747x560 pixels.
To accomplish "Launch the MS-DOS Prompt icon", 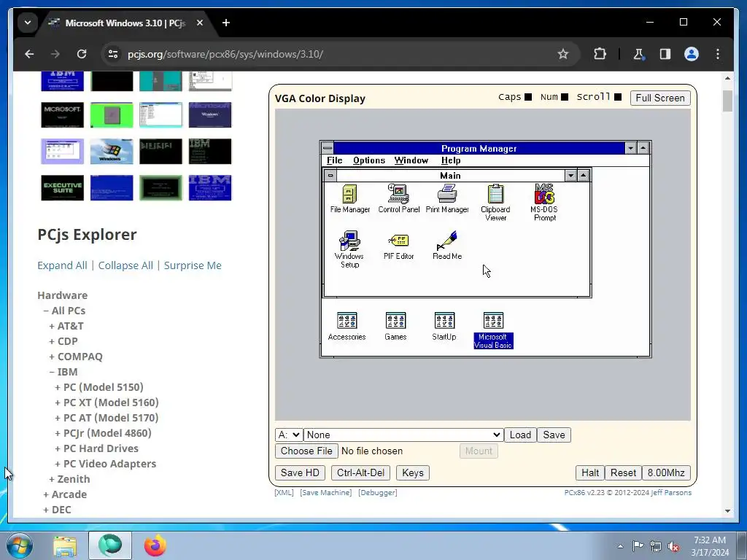I will tap(544, 203).
